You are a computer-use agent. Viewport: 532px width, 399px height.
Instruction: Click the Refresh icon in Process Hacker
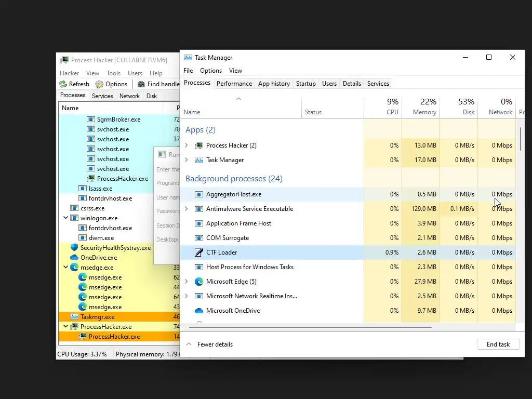[x=63, y=84]
